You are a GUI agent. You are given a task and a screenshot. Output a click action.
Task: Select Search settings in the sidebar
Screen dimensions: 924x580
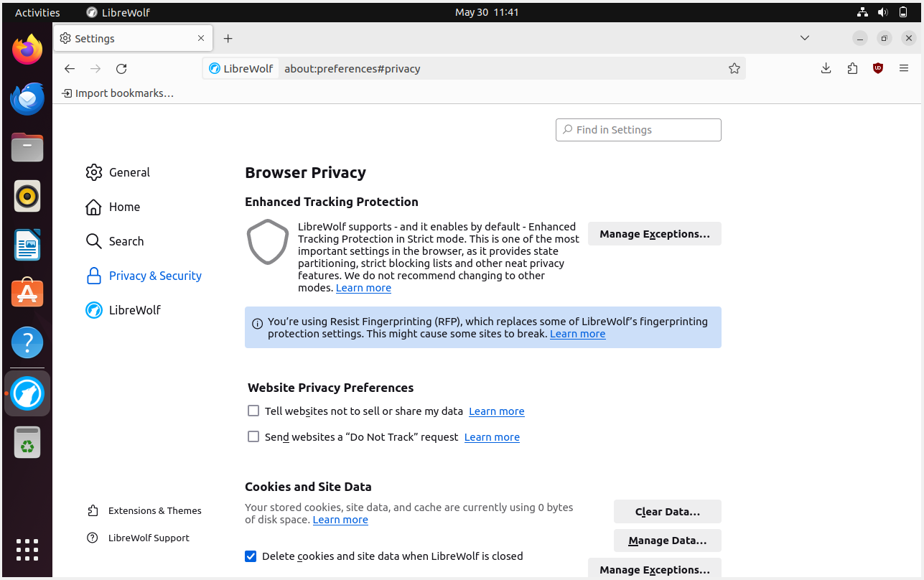coord(126,241)
